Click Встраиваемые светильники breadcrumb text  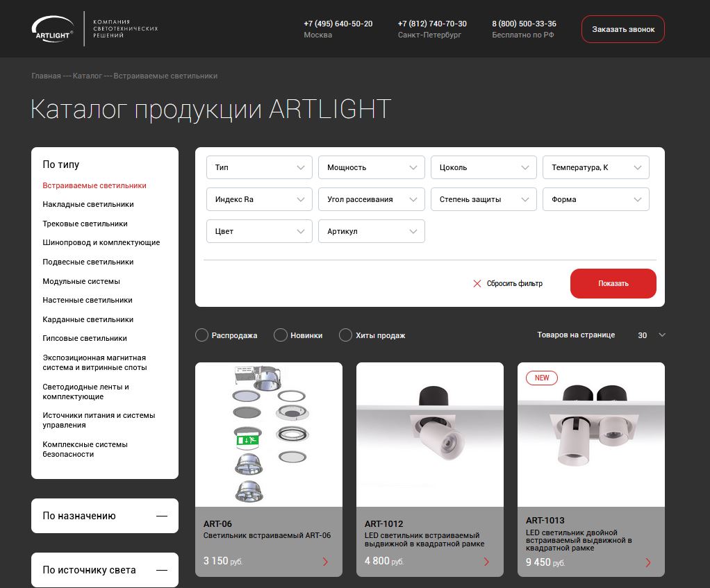tap(165, 76)
